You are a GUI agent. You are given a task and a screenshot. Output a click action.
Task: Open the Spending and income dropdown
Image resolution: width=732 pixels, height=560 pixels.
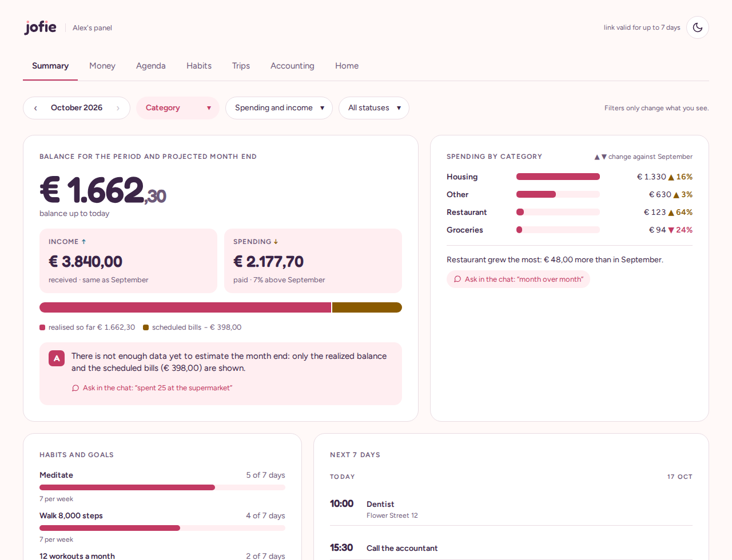pyautogui.click(x=279, y=108)
